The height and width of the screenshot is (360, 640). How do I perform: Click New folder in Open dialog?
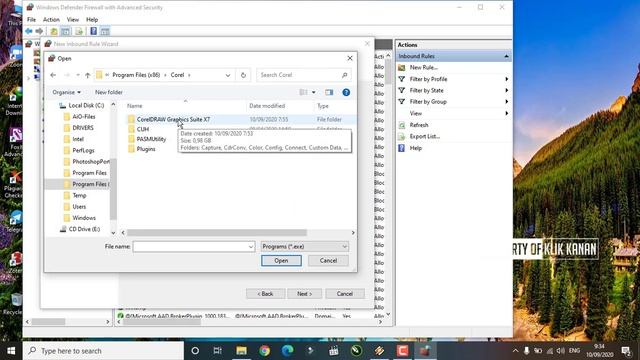(x=109, y=92)
